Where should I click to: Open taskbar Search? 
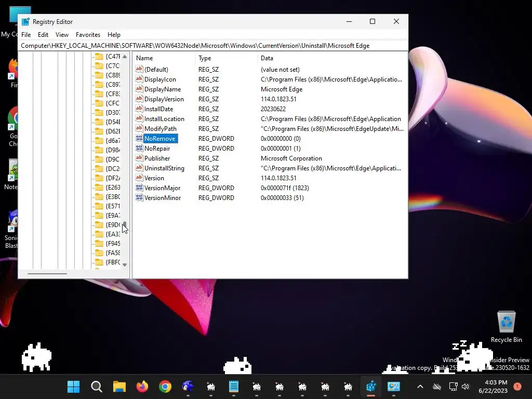point(96,387)
